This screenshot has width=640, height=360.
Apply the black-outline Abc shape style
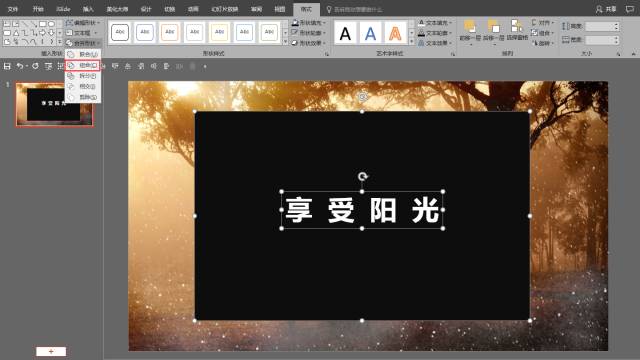[120, 32]
